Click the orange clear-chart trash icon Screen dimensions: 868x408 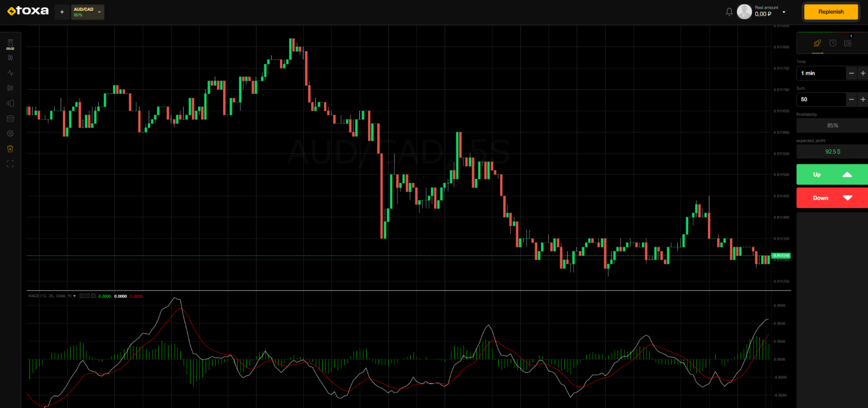[x=10, y=149]
